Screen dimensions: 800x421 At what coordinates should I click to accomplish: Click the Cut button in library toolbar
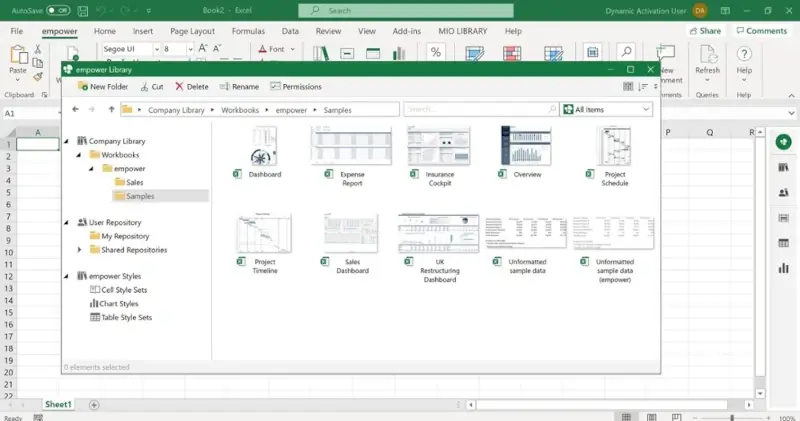152,87
